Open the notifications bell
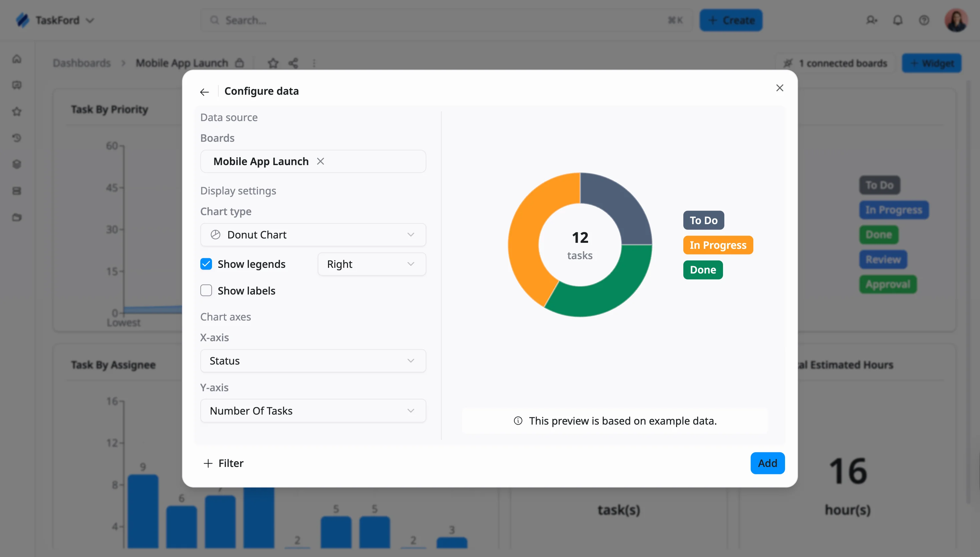This screenshot has height=557, width=980. [x=898, y=20]
